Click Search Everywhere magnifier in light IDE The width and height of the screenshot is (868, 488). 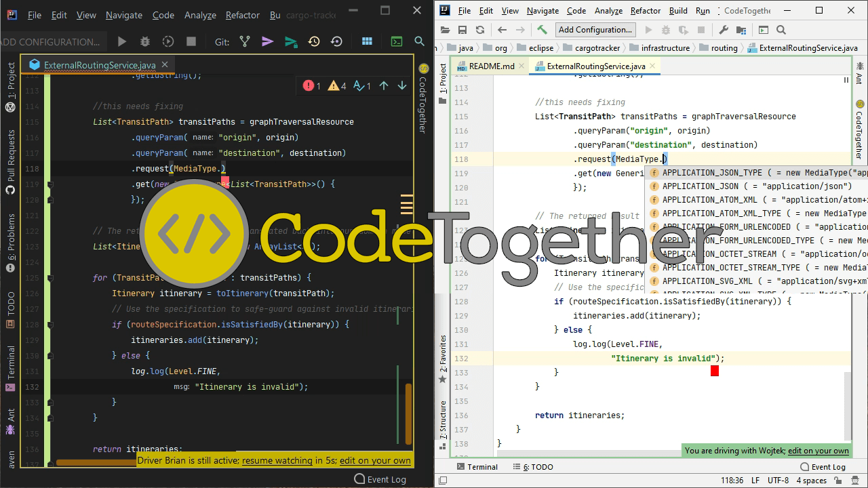click(x=781, y=30)
